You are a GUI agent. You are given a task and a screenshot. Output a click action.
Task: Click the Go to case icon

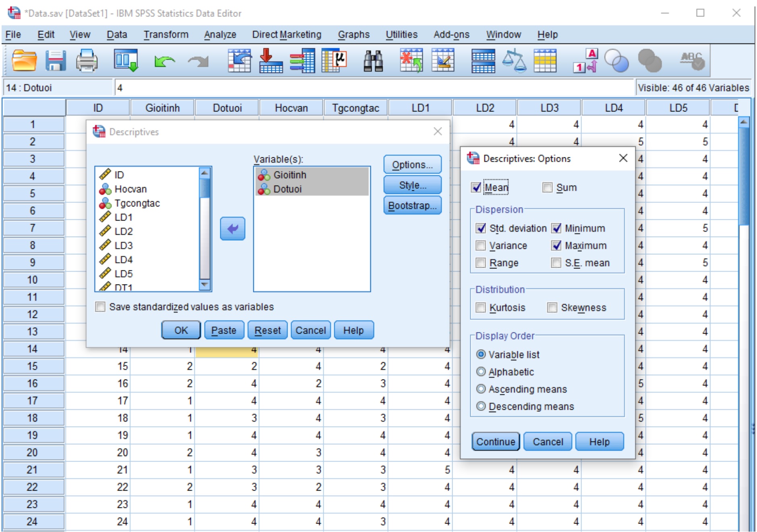point(240,60)
